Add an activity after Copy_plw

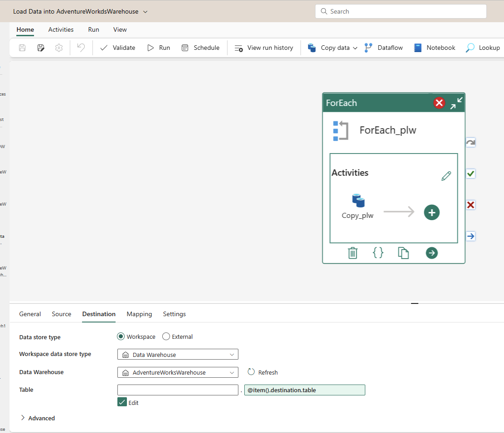click(x=431, y=212)
